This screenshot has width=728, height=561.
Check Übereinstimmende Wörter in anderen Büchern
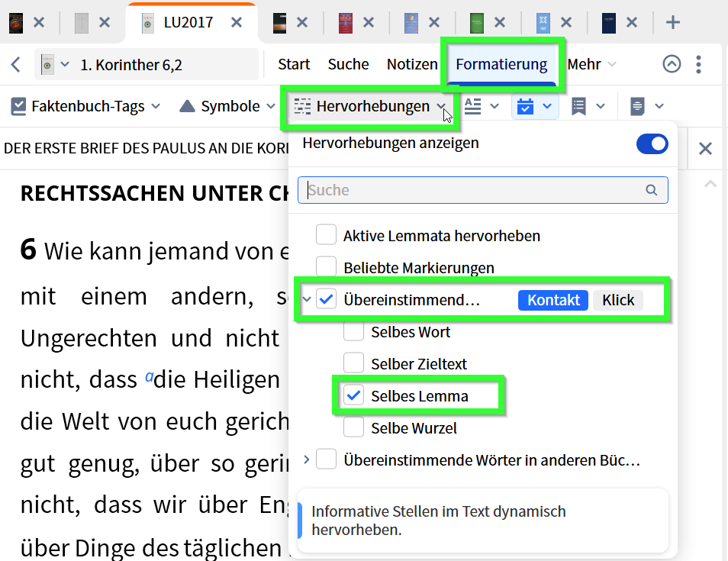326,459
